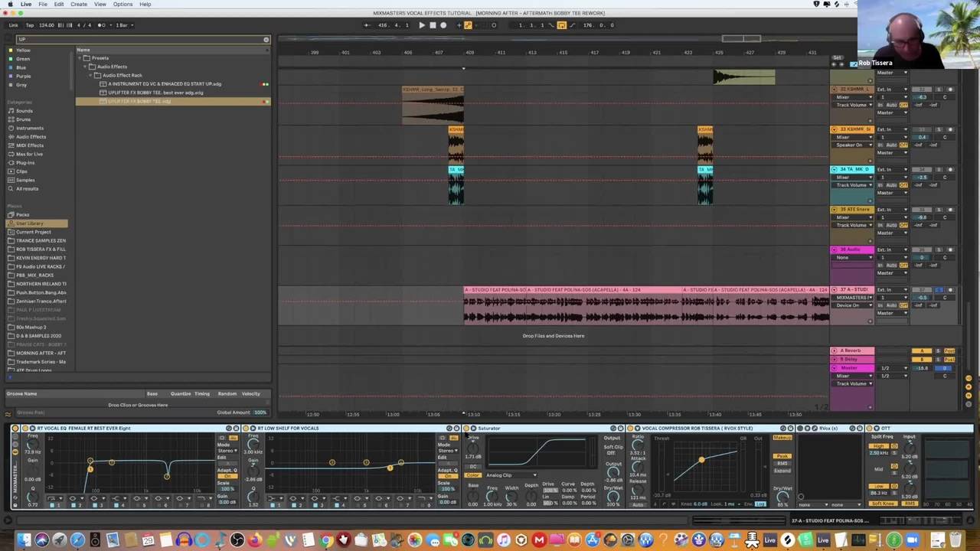The height and width of the screenshot is (551, 980).
Task: Click the Link button
Action: (x=13, y=25)
